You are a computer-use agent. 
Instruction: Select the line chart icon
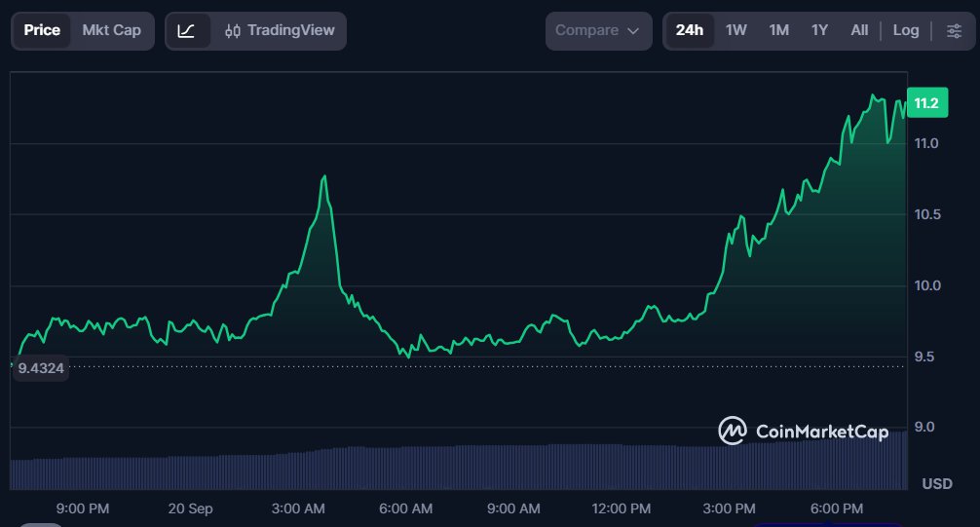(186, 30)
